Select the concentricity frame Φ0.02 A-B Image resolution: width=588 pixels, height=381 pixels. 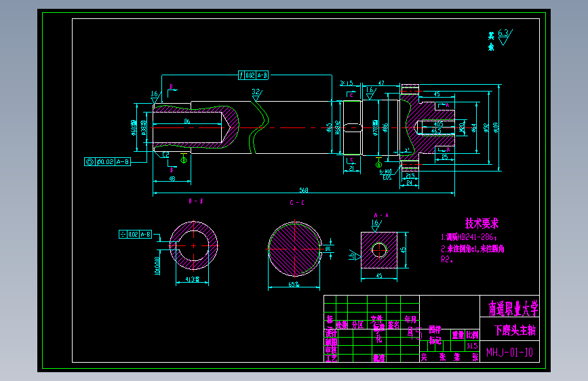pyautogui.click(x=108, y=162)
